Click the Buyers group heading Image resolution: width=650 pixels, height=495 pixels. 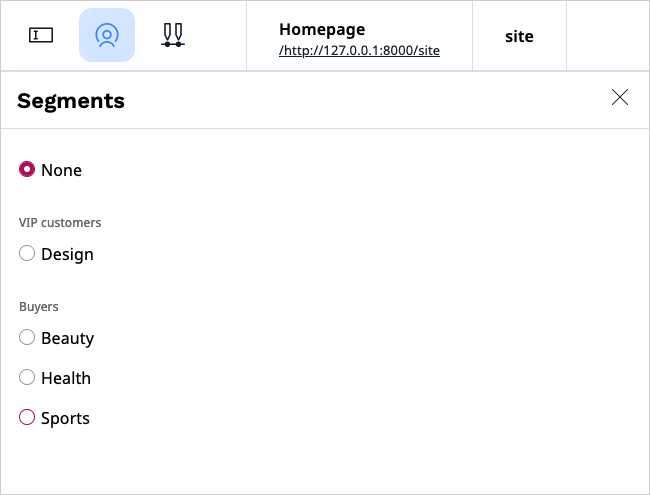click(x=39, y=307)
